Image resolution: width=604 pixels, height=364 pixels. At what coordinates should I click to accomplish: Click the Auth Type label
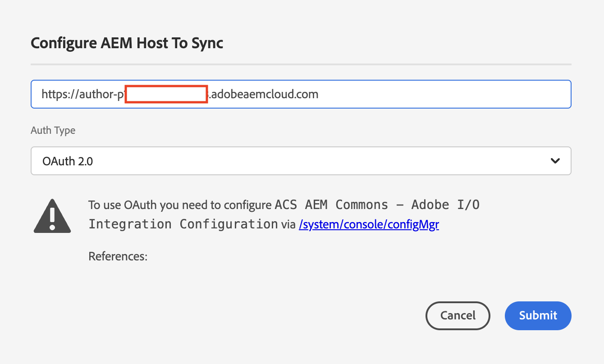(53, 131)
